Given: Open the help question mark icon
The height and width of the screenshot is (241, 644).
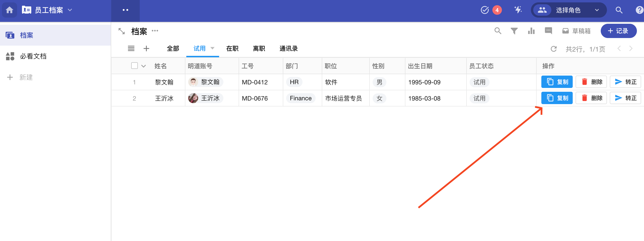Looking at the screenshot, I should [x=639, y=10].
